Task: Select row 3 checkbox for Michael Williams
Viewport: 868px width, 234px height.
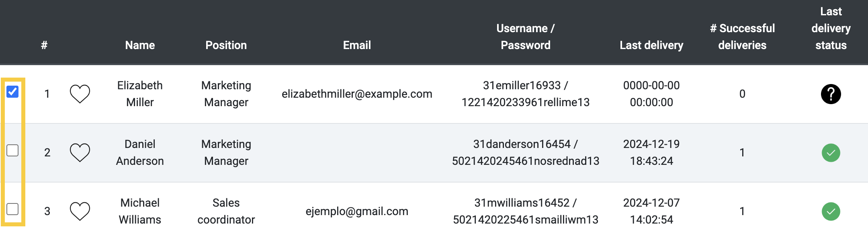Action: pos(12,209)
